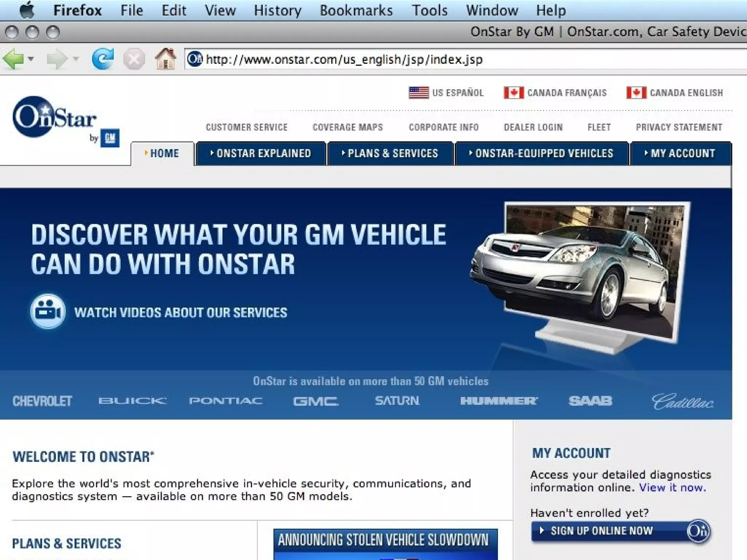The image size is (747, 560).
Task: Open Forward button history dropdown arrow
Action: (76, 59)
